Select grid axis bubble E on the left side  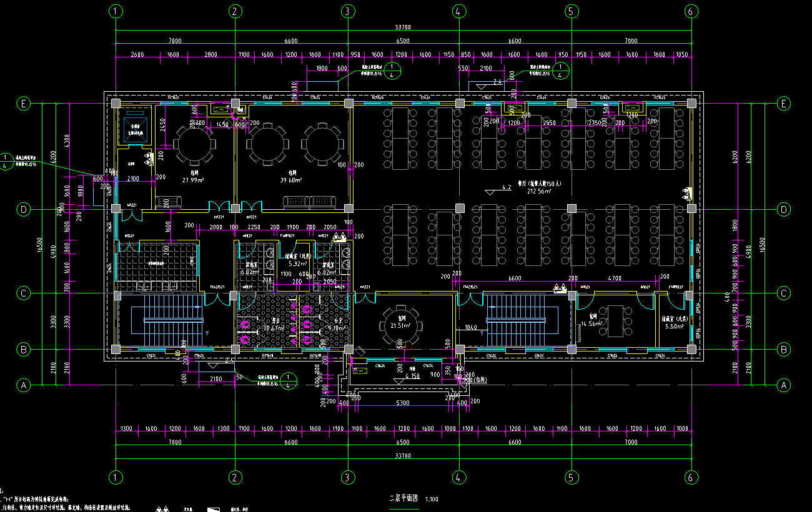pos(24,103)
